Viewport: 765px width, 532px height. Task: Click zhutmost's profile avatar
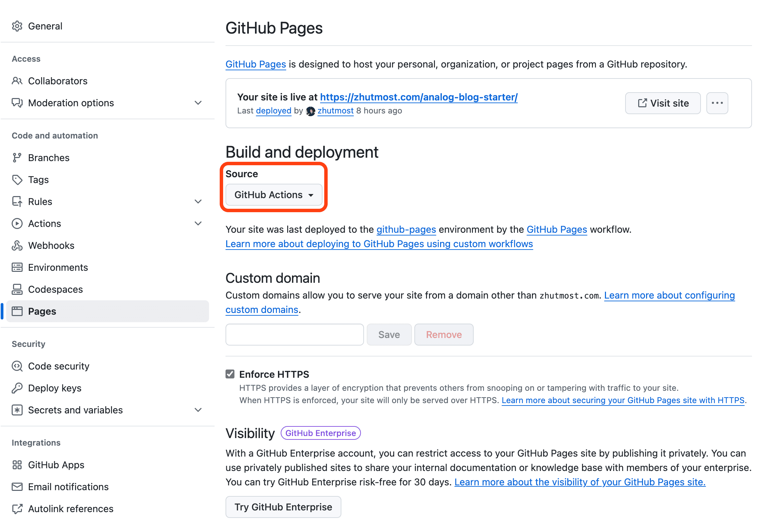pyautogui.click(x=311, y=111)
